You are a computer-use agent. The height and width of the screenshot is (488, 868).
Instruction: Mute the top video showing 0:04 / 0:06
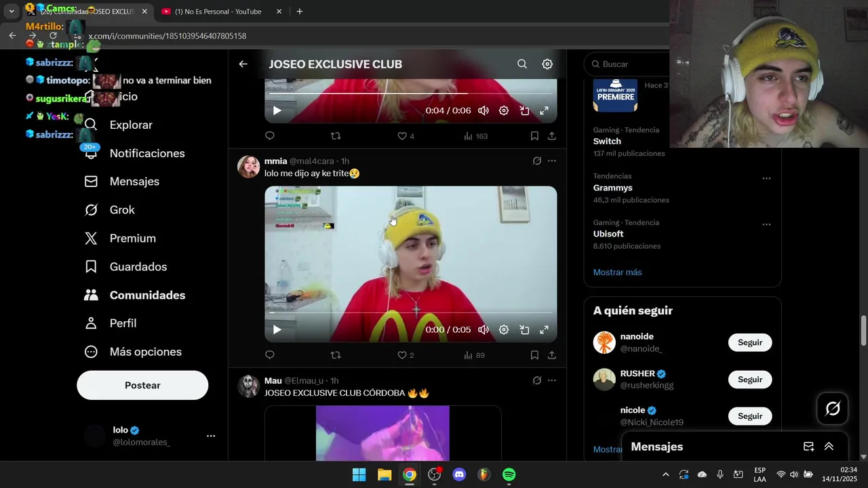[484, 110]
